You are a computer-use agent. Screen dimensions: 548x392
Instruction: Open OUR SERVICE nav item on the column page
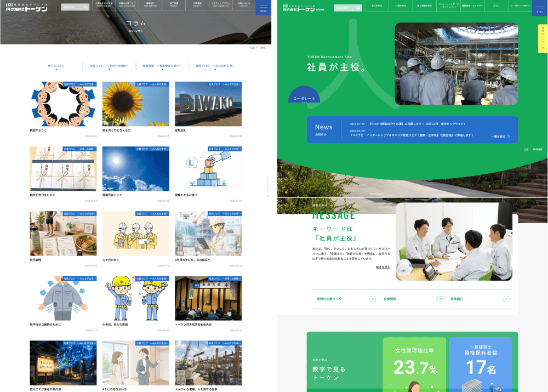coord(151,4)
